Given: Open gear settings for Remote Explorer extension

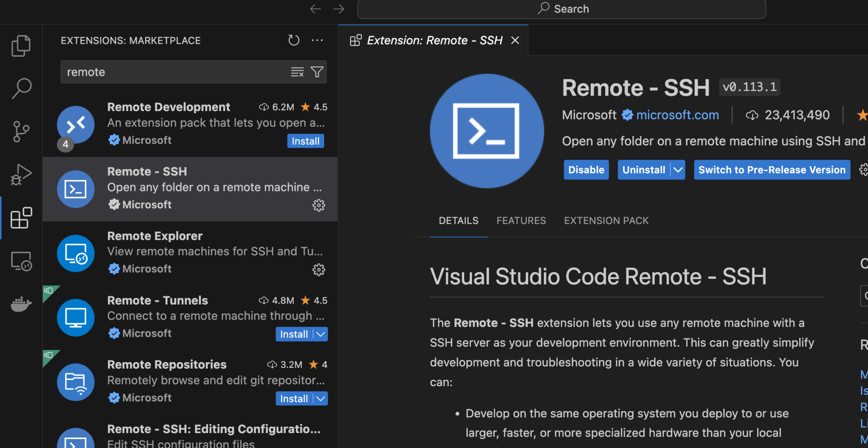Looking at the screenshot, I should pyautogui.click(x=319, y=270).
